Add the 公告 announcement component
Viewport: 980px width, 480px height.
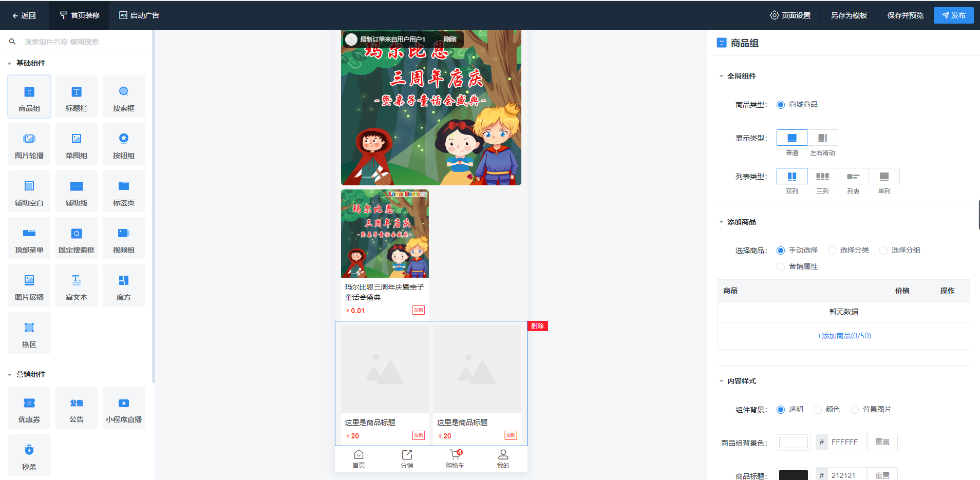pyautogui.click(x=77, y=408)
